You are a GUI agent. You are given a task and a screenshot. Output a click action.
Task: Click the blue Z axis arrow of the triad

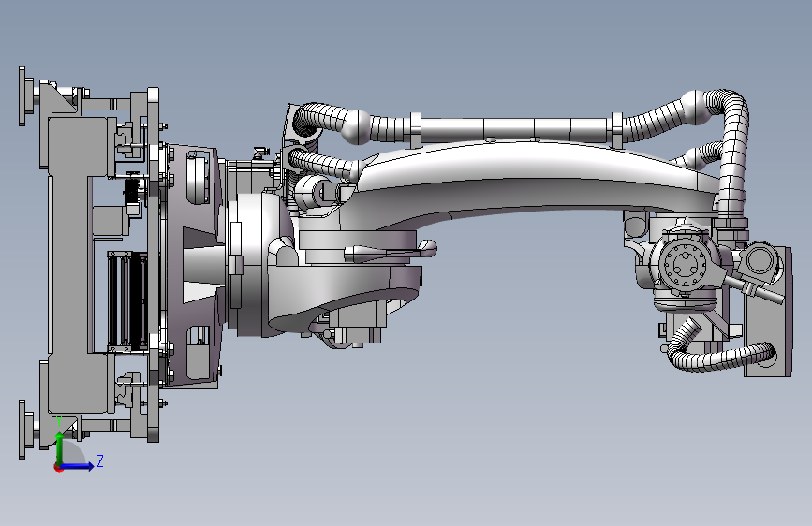tap(78, 466)
